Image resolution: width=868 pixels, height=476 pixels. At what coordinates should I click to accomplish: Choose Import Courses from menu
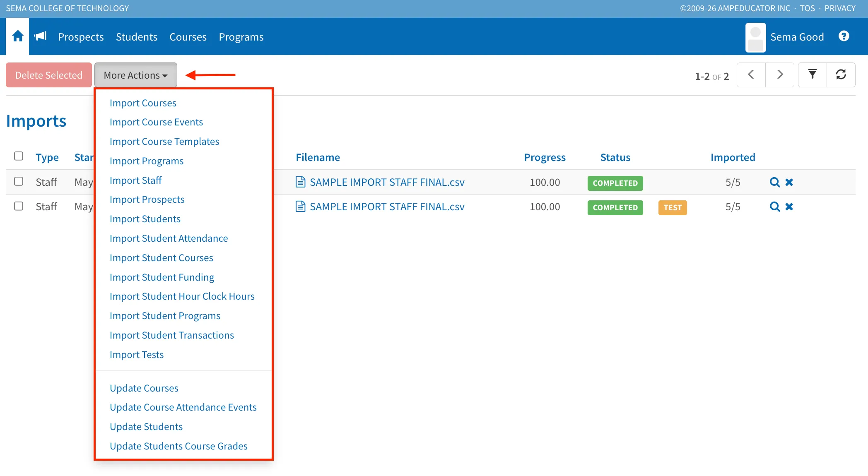(143, 103)
